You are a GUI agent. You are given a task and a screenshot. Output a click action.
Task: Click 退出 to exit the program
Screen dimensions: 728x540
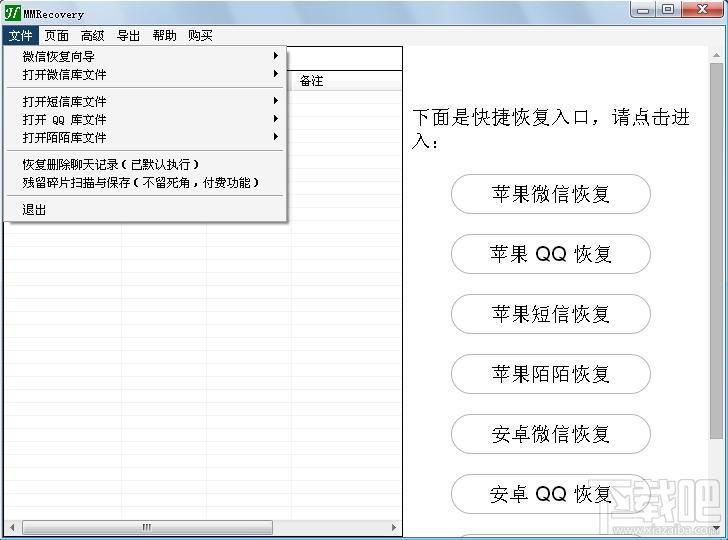[145, 209]
